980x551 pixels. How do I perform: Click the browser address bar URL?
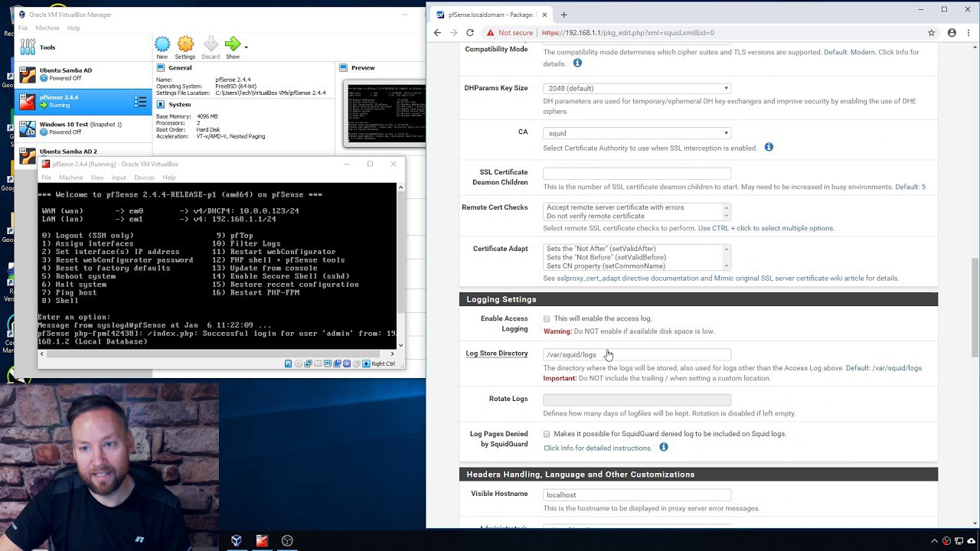[628, 33]
